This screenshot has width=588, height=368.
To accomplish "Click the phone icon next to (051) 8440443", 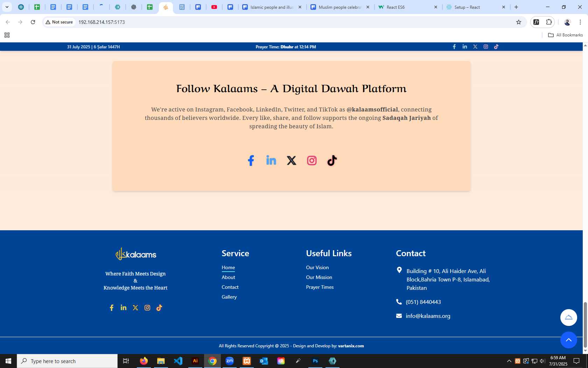I will (399, 302).
